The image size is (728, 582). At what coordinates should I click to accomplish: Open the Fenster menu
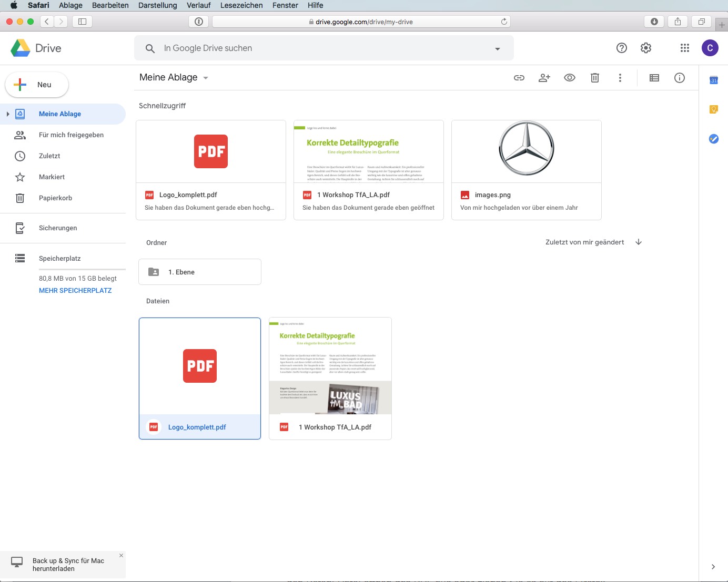click(x=285, y=5)
